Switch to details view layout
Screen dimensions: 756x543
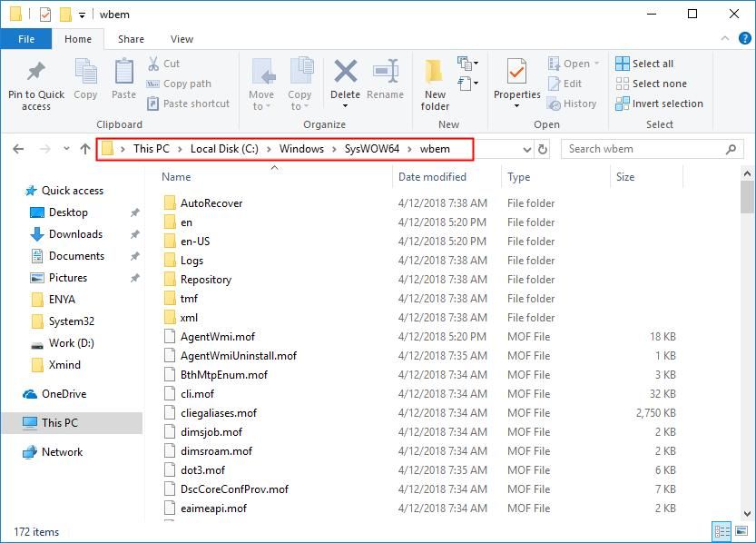[723, 532]
